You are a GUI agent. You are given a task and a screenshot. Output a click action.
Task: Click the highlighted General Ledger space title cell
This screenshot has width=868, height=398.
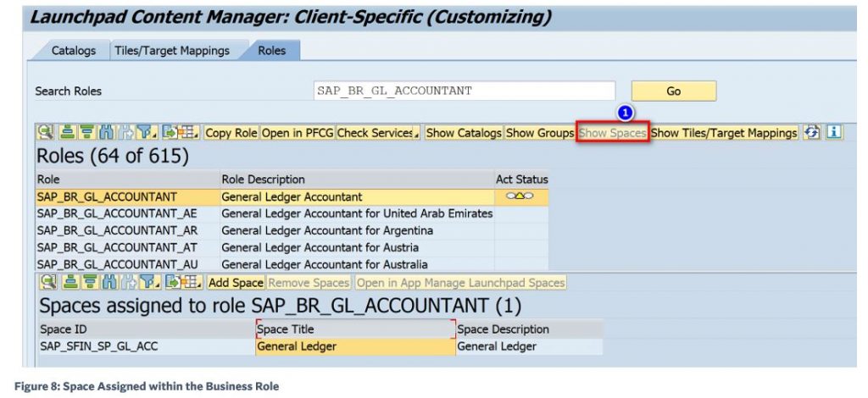(355, 346)
